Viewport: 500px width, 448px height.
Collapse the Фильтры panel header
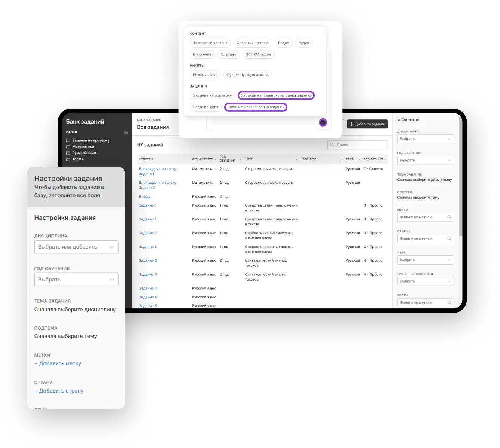[x=409, y=120]
